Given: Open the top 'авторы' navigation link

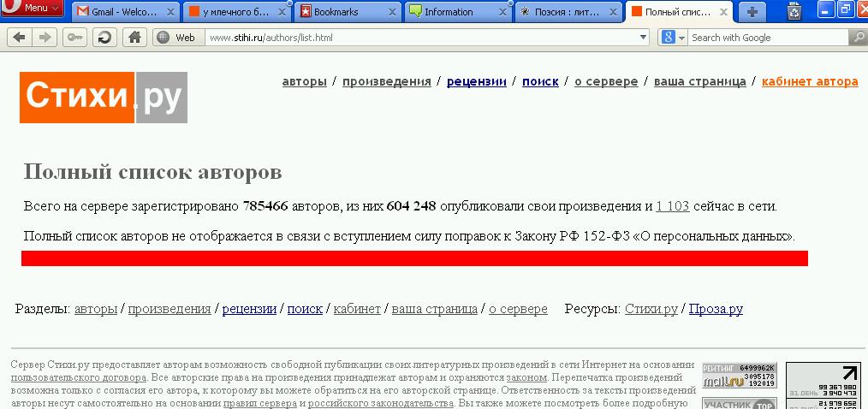Looking at the screenshot, I should [305, 81].
